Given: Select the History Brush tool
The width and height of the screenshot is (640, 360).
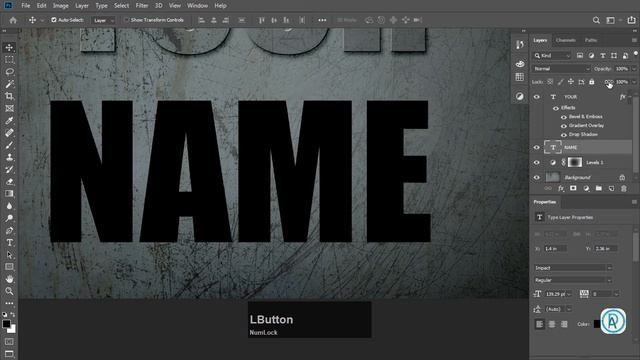Looking at the screenshot, I should pos(9,170).
